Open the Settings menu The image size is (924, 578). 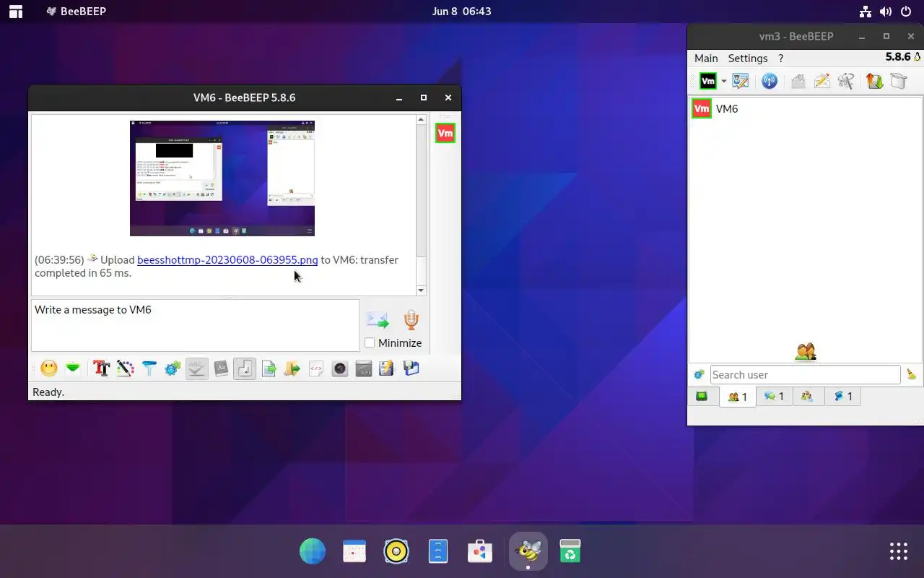click(x=748, y=58)
